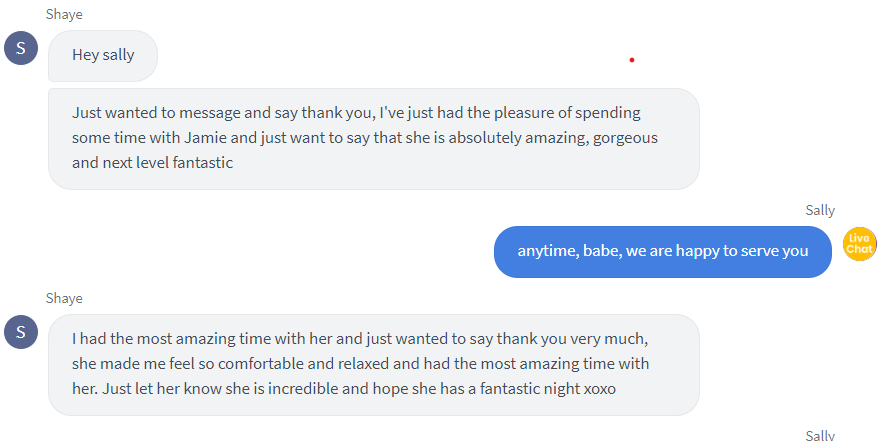
Task: Click the blue "anytime, babe" reply bubble
Action: tap(663, 251)
